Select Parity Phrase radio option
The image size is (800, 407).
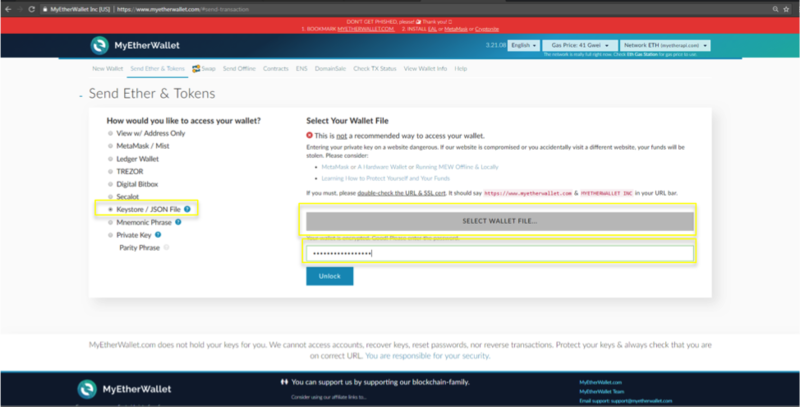[166, 247]
